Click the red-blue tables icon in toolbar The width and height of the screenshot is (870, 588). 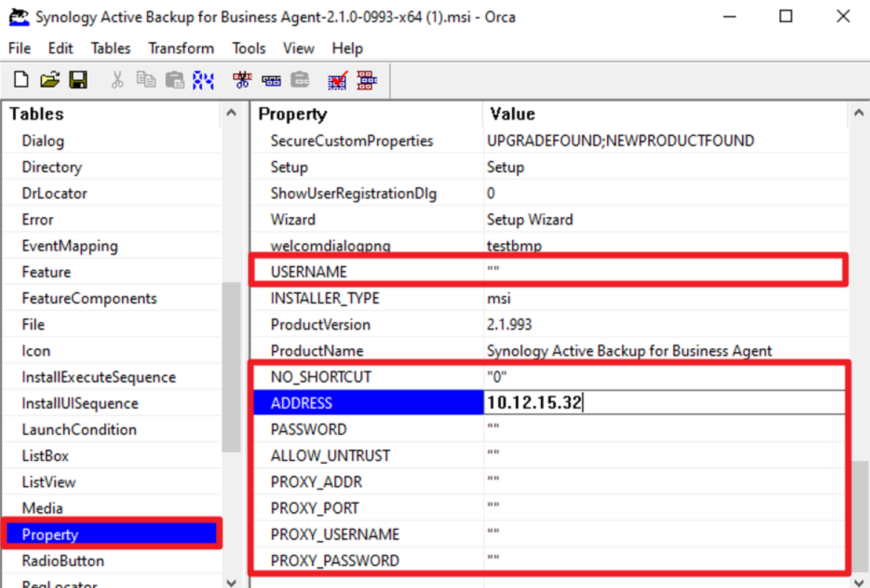pos(367,79)
